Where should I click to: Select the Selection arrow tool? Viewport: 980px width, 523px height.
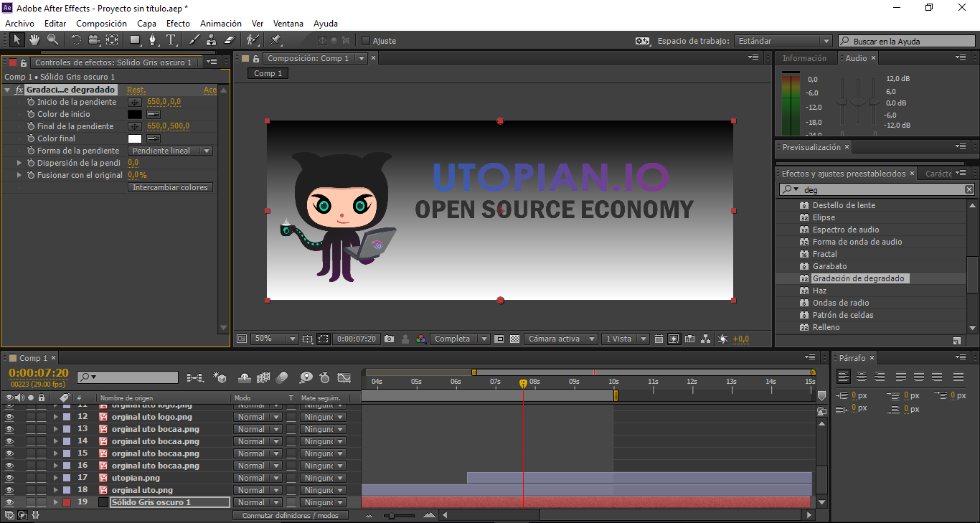pyautogui.click(x=17, y=40)
